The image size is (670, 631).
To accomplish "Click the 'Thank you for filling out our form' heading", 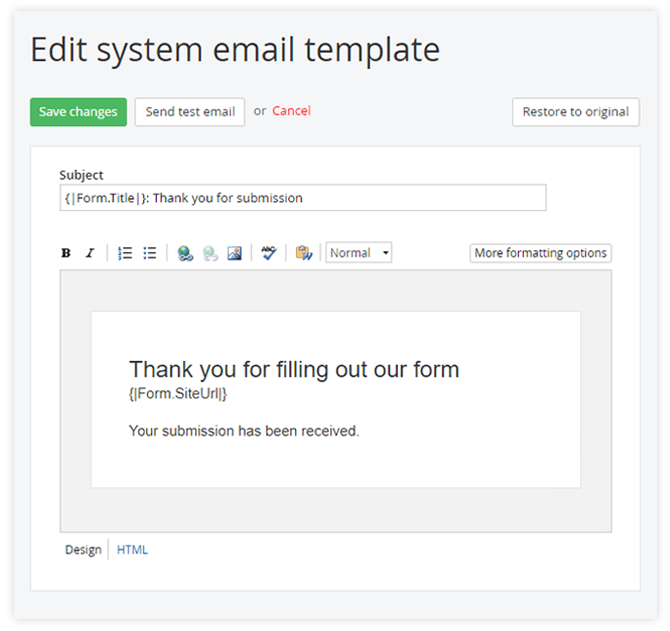I will point(294,369).
